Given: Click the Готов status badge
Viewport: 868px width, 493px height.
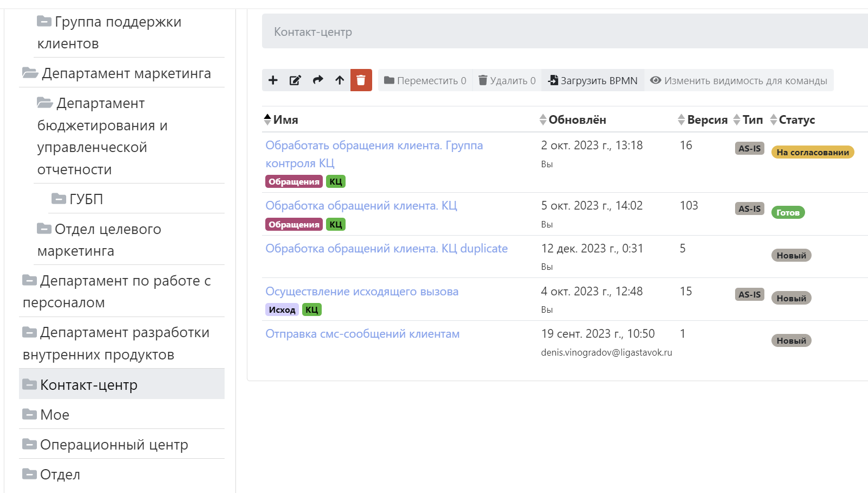Looking at the screenshot, I should click(x=788, y=212).
